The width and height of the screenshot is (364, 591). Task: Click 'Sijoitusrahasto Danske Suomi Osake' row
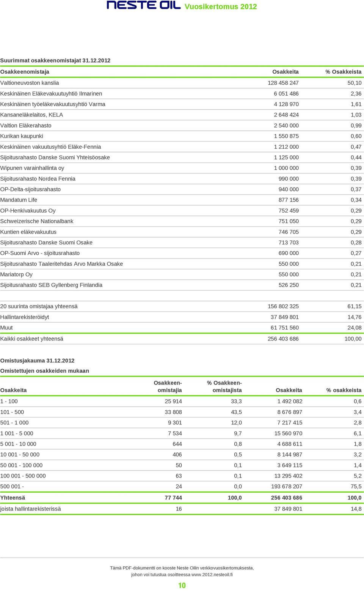point(182,242)
